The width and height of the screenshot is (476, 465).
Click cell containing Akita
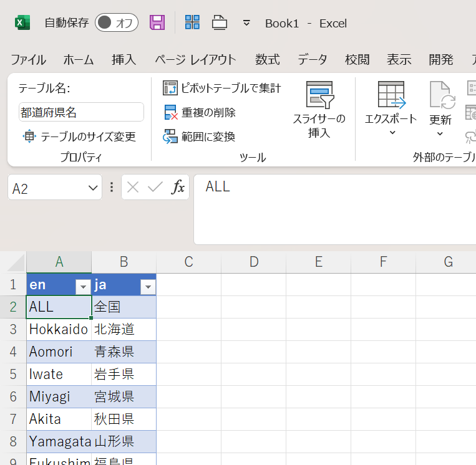point(59,419)
